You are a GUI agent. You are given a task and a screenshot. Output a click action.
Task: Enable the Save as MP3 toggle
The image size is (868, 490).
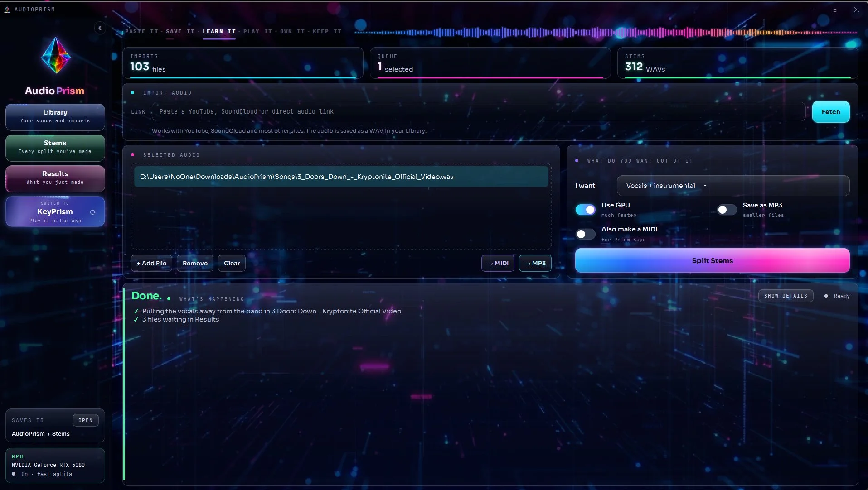[727, 210]
